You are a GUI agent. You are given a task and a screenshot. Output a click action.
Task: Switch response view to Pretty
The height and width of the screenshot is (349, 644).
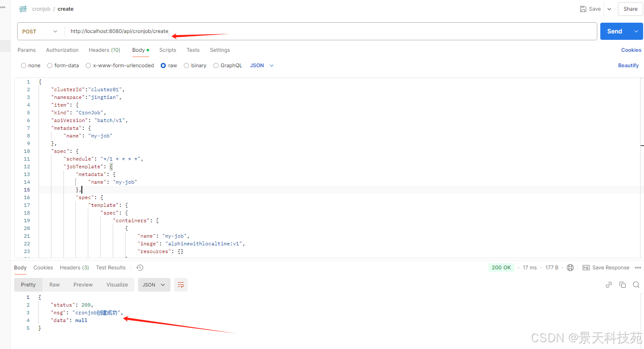pyautogui.click(x=28, y=285)
